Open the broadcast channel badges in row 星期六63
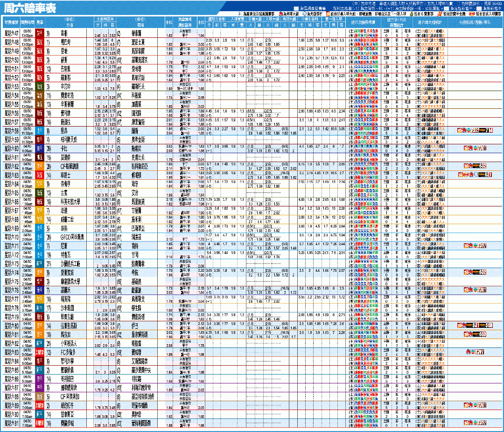 tap(475, 175)
